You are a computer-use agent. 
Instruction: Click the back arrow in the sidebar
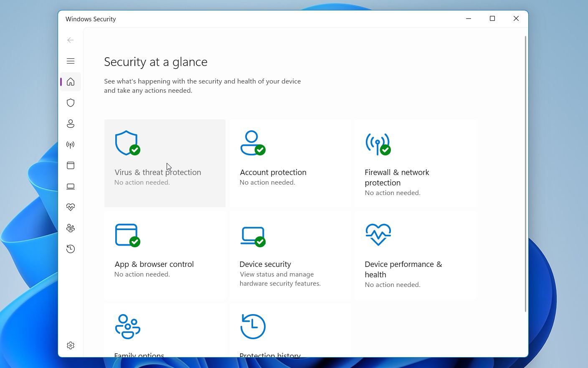click(x=71, y=40)
